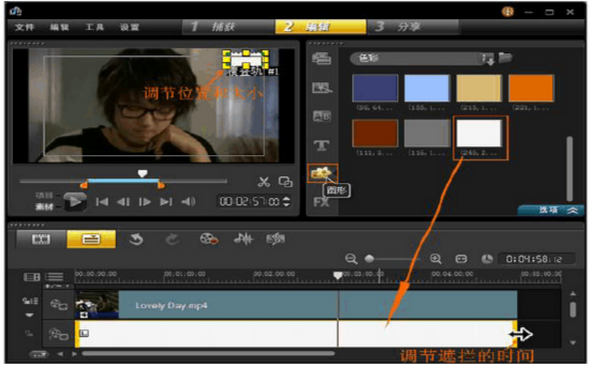This screenshot has width=591, height=370.
Task: Select the brown color swatch
Action: (375, 133)
